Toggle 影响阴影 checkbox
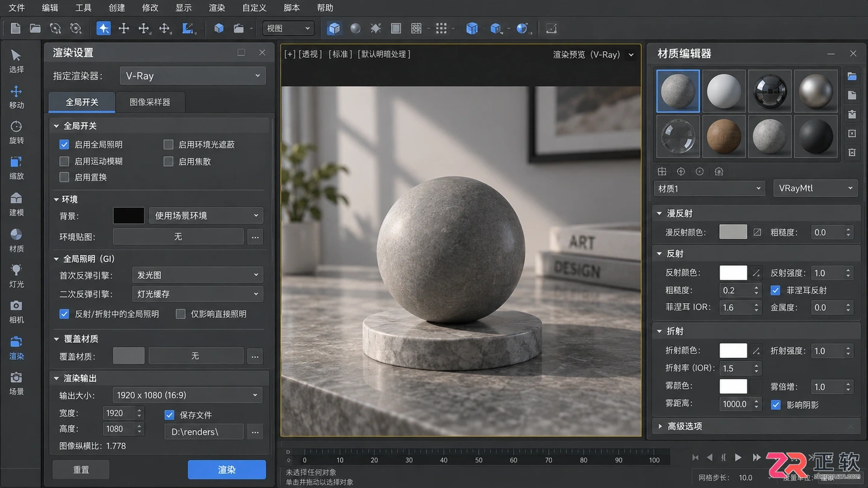The width and height of the screenshot is (868, 488). (776, 405)
